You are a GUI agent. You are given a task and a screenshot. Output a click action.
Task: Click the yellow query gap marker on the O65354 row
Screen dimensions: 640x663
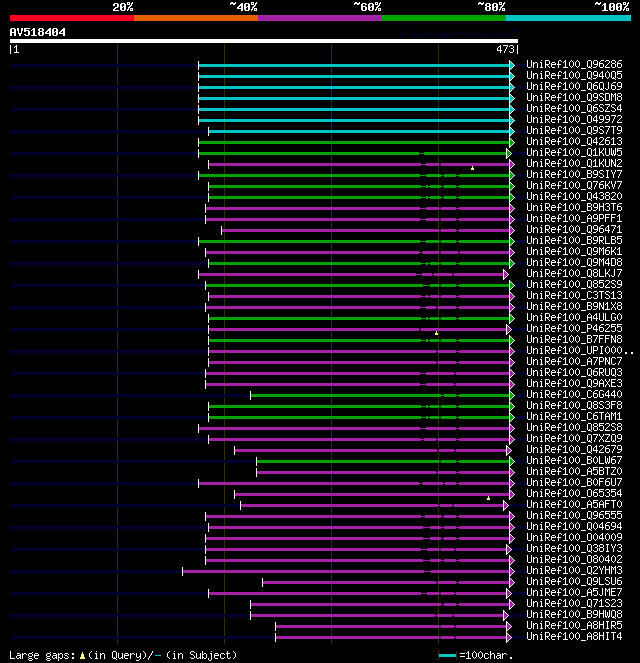(x=488, y=498)
